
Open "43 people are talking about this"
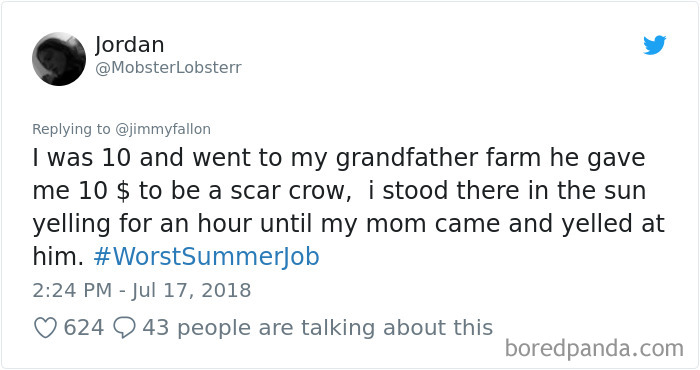[x=317, y=328]
